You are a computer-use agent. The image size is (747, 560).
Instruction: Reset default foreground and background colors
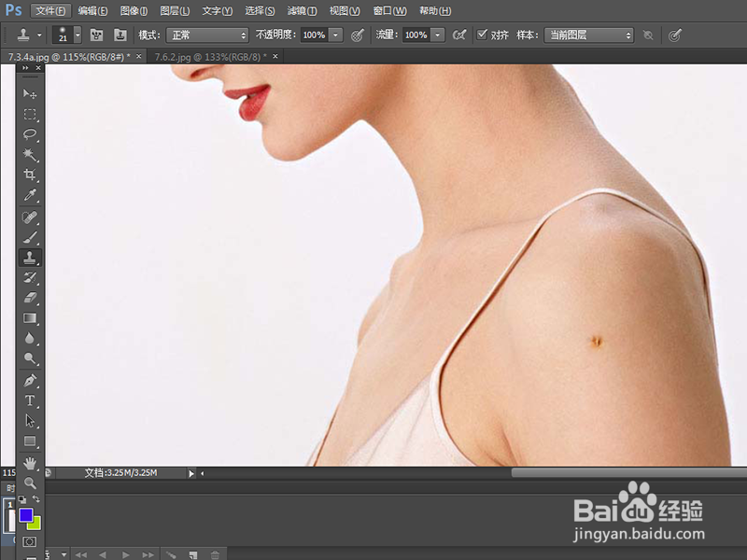click(x=22, y=499)
